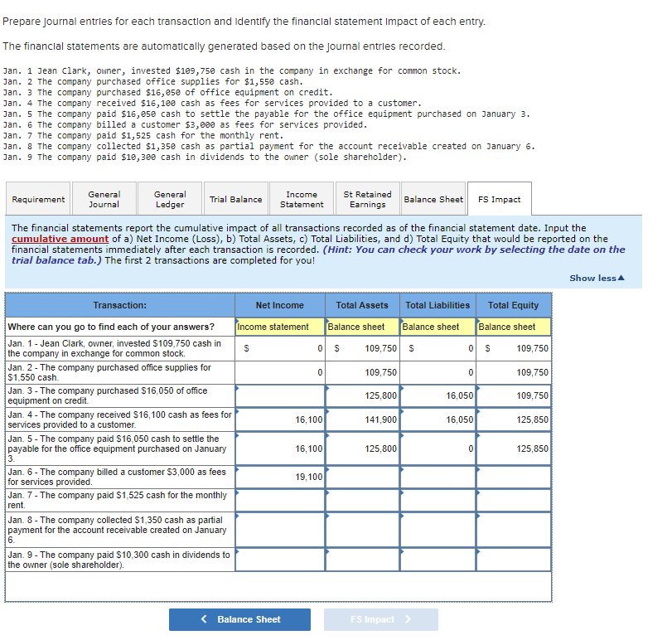Screen dimensions: 672x640
Task: Switch to the FS Impact tab
Action: coord(497,198)
